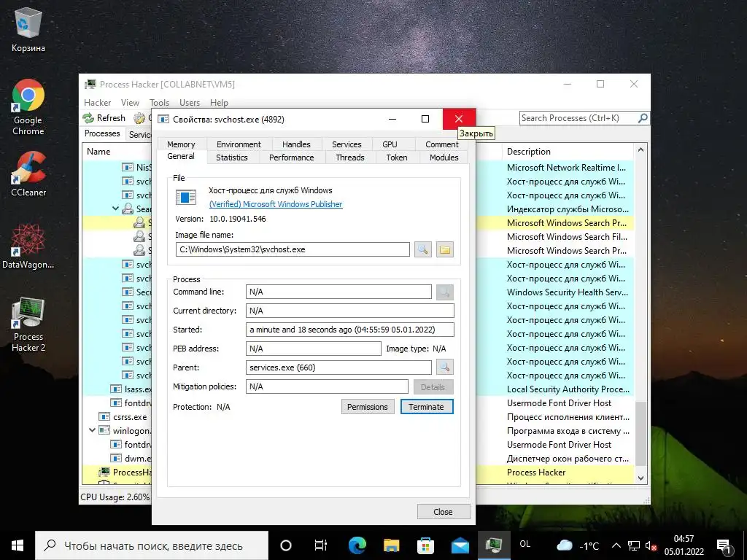Sort by the Description column header
The height and width of the screenshot is (560, 747).
pos(568,152)
